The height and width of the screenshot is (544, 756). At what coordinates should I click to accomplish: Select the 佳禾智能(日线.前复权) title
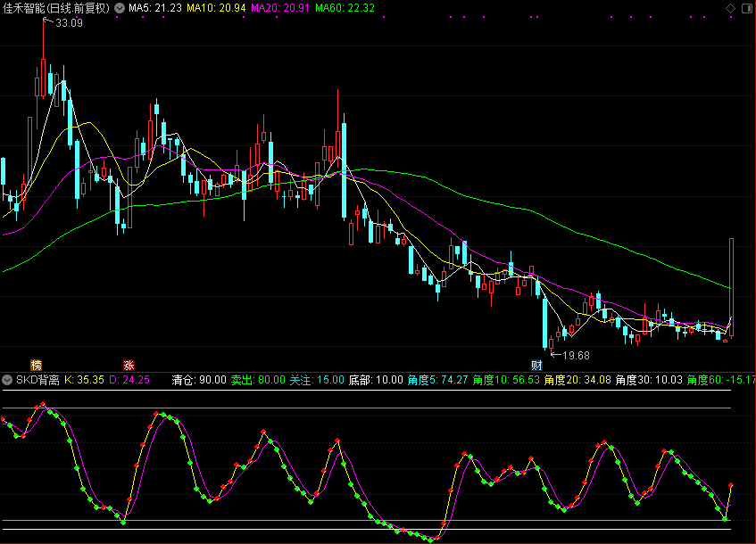(x=56, y=8)
